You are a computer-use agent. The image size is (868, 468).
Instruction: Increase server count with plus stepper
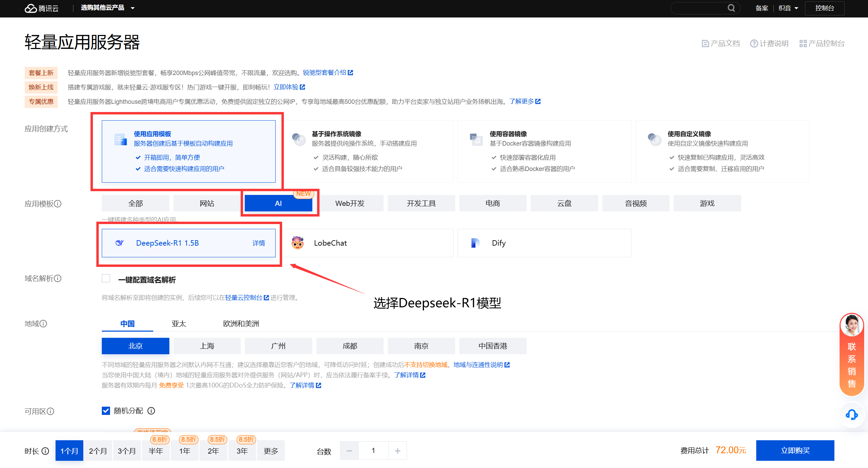pos(397,451)
